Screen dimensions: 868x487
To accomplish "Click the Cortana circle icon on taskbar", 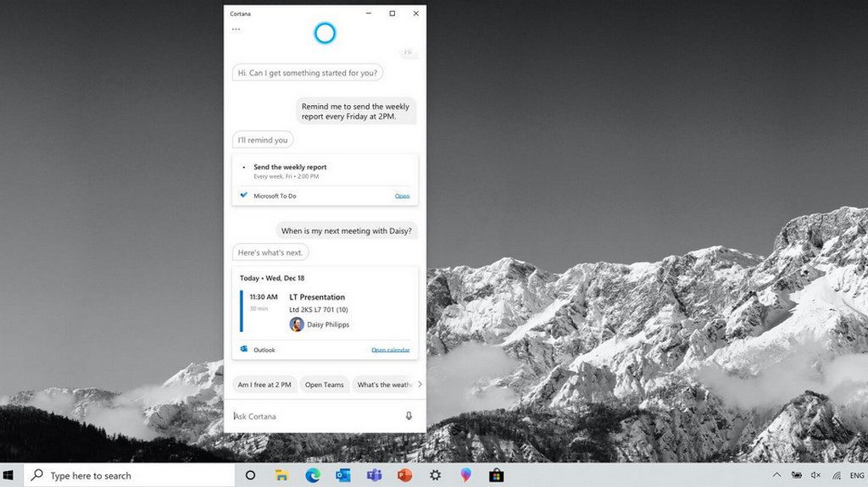I will coord(250,475).
